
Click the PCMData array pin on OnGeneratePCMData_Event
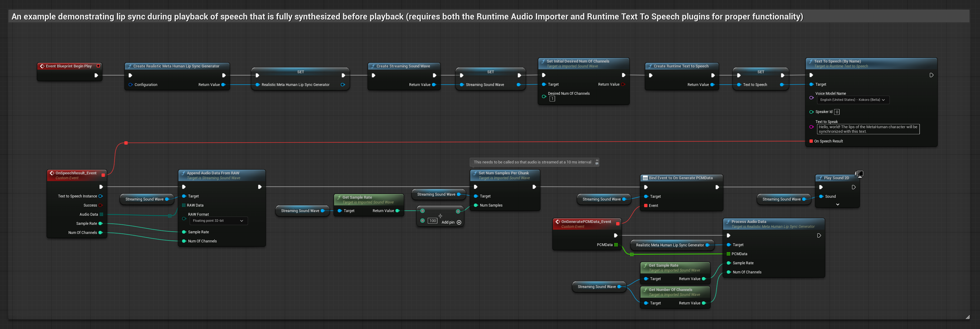(x=616, y=245)
